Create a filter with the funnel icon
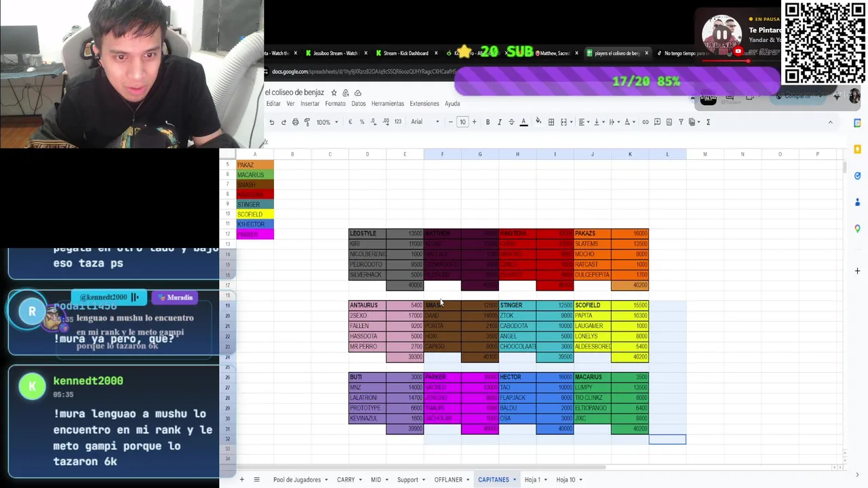 [x=681, y=122]
